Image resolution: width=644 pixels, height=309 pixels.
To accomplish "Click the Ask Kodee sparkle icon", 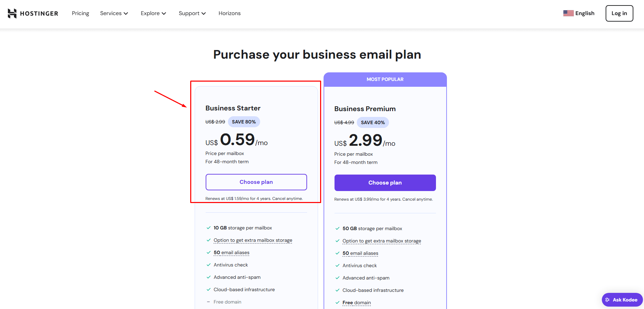I will (x=607, y=300).
